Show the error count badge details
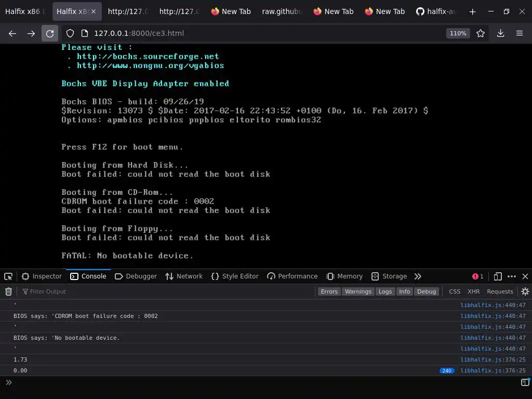 coord(478,276)
